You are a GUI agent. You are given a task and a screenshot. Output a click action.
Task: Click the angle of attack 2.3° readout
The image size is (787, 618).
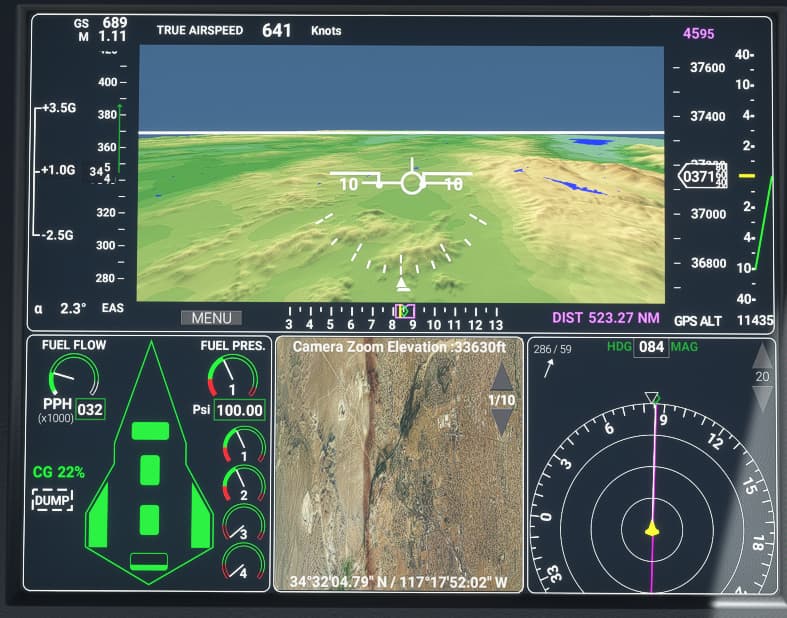(x=60, y=308)
